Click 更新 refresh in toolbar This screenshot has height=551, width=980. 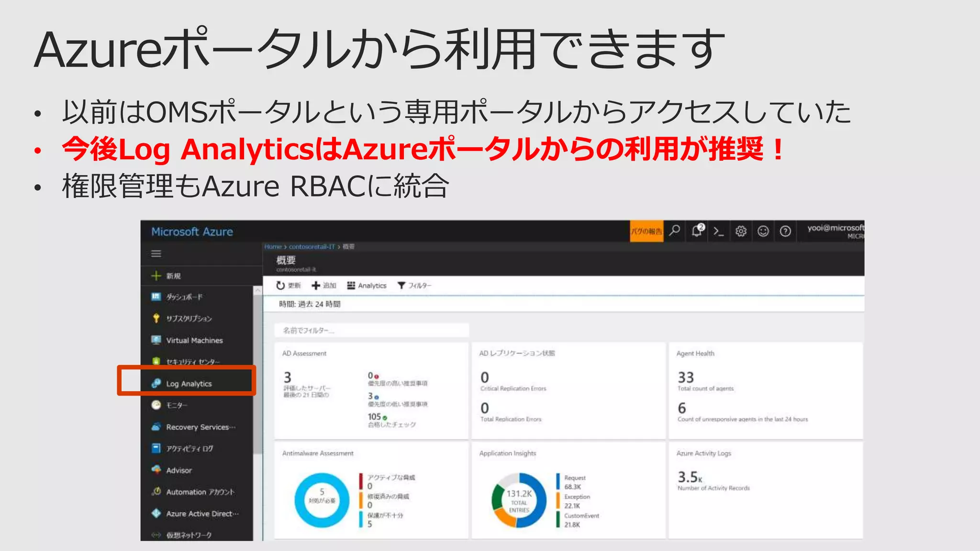[288, 286]
